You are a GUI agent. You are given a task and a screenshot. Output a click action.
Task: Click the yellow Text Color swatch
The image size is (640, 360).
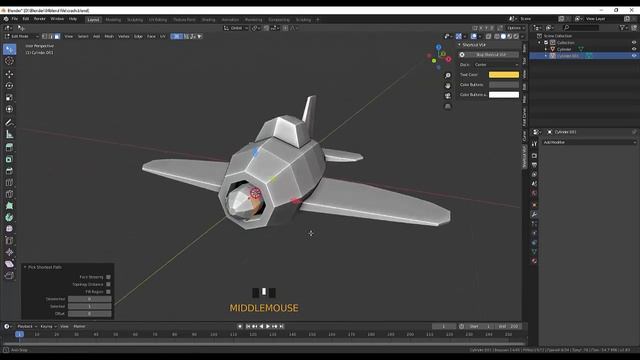tap(504, 75)
